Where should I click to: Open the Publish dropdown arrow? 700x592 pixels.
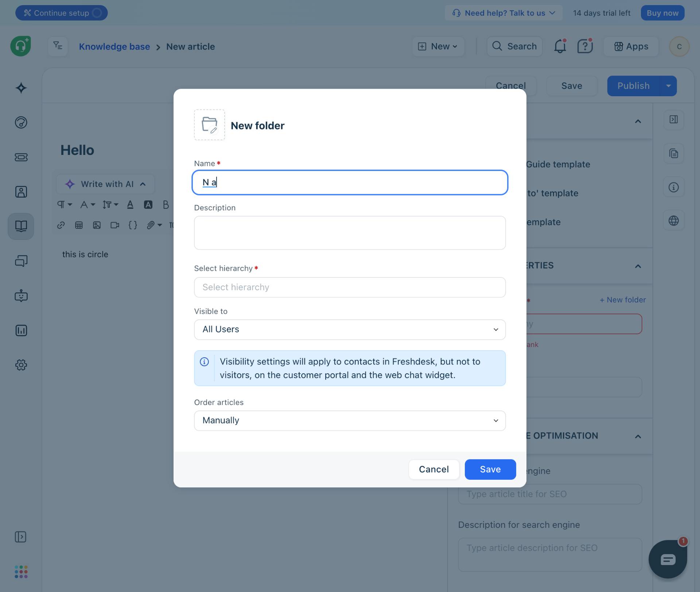click(x=668, y=86)
